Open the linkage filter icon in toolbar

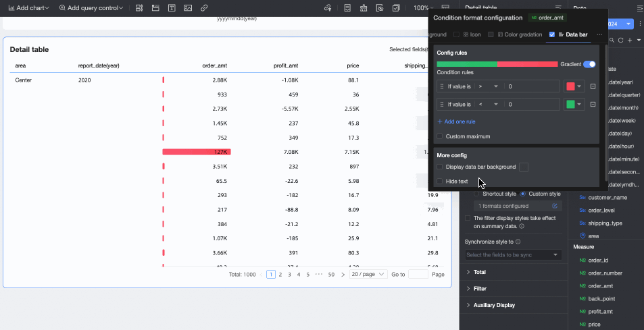click(327, 8)
